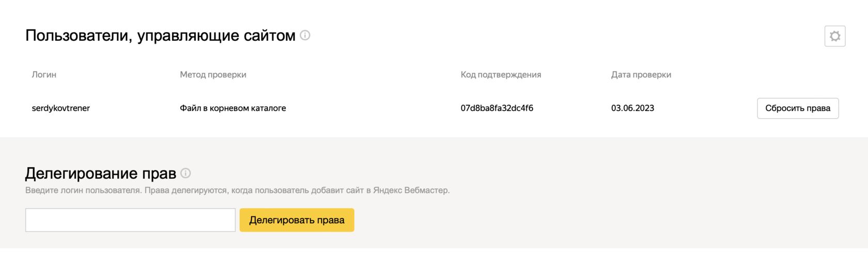This screenshot has height=268, width=868.
Task: Click the confirmation code 07d8ba8fa32dc4f6
Action: pos(497,108)
